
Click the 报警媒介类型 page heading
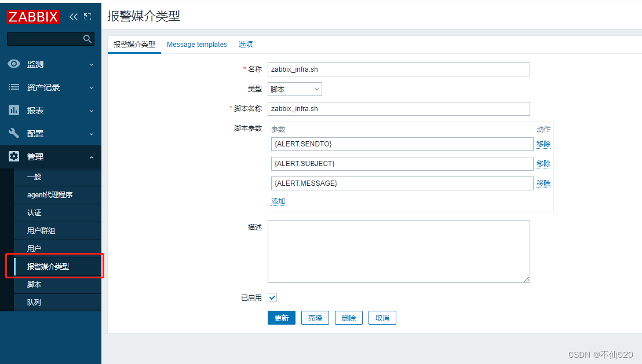(144, 16)
